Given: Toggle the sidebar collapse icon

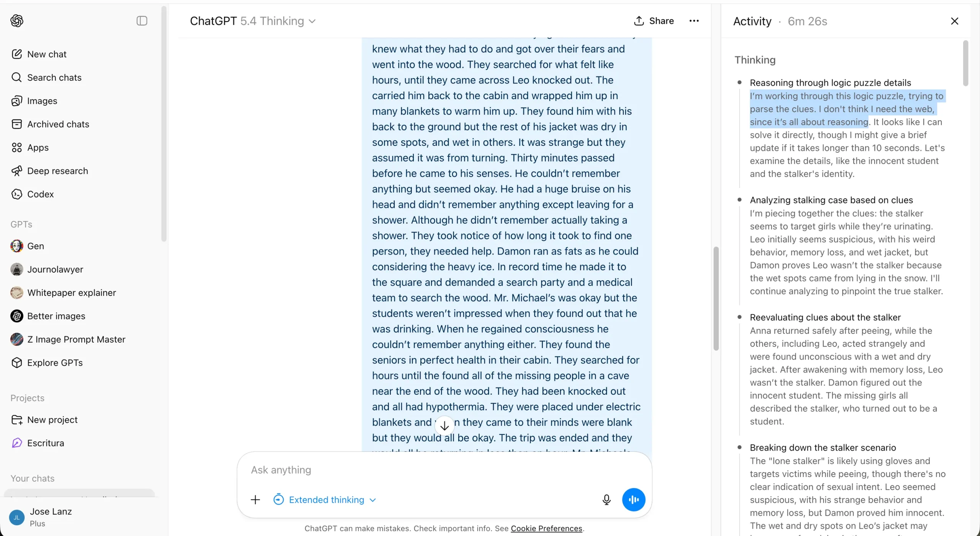Looking at the screenshot, I should 142,21.
